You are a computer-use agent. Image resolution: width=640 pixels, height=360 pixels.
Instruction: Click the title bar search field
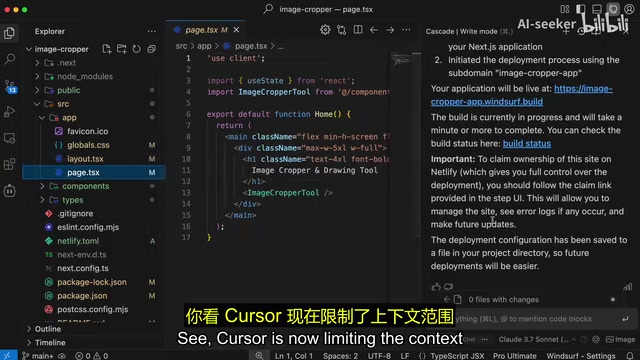click(x=319, y=9)
